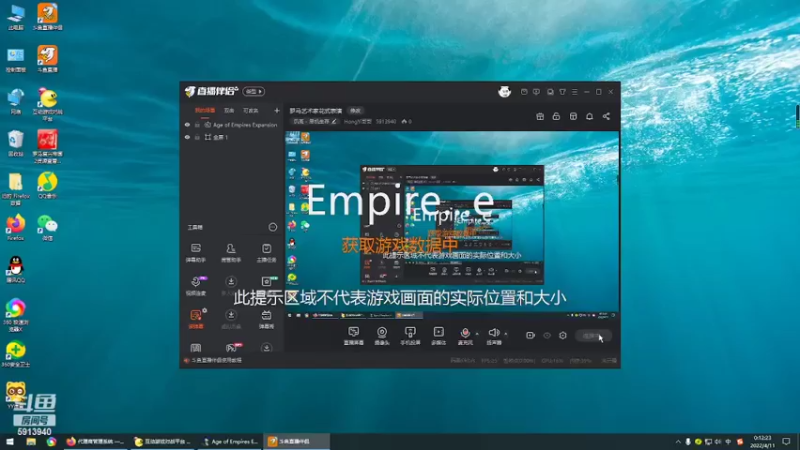Click the orange highlighted toolbox tool
Viewport: 800px width, 450px height.
coord(196,319)
